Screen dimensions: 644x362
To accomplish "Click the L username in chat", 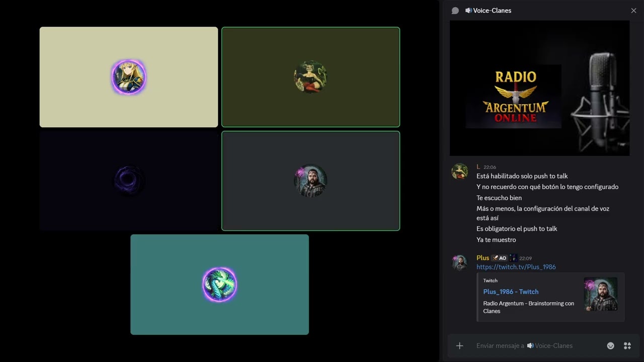I will (478, 167).
